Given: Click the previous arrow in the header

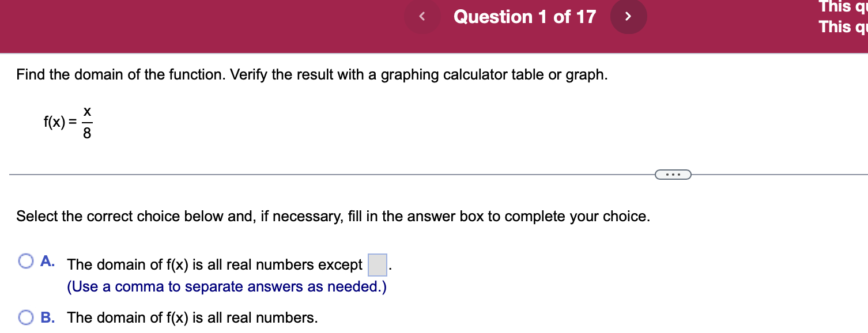Looking at the screenshot, I should [x=422, y=16].
